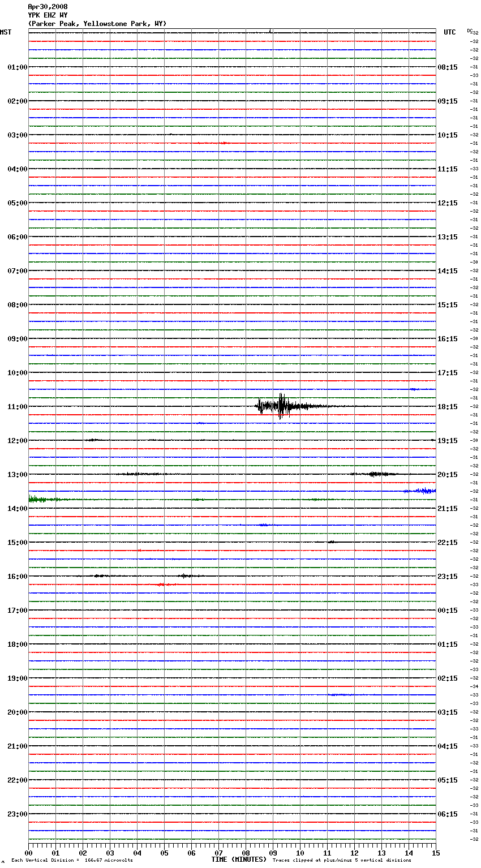Click the Traces clipped footer note
This screenshot has width=481, height=868.
coord(342,860)
